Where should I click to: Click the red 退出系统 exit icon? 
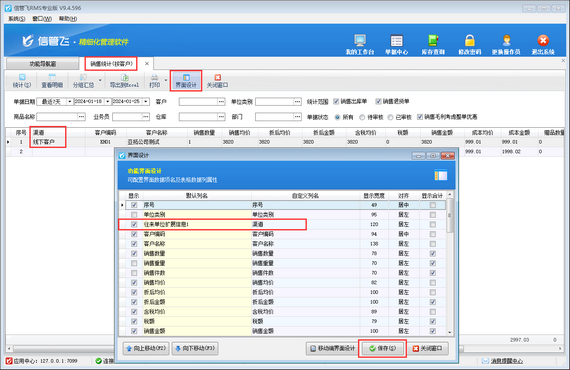[x=543, y=40]
